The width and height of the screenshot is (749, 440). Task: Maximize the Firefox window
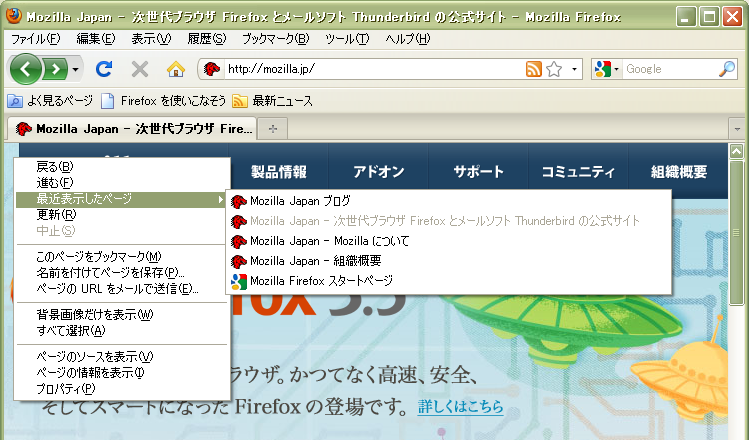pos(709,17)
